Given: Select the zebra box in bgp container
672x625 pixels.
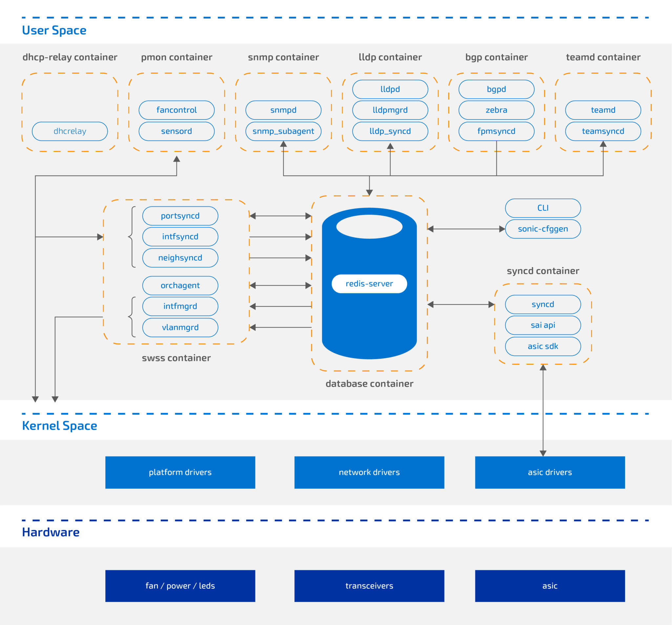Looking at the screenshot, I should click(496, 110).
